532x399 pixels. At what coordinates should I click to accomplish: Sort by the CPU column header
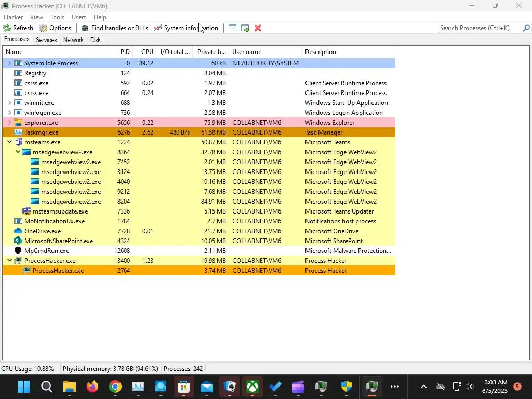click(x=144, y=52)
